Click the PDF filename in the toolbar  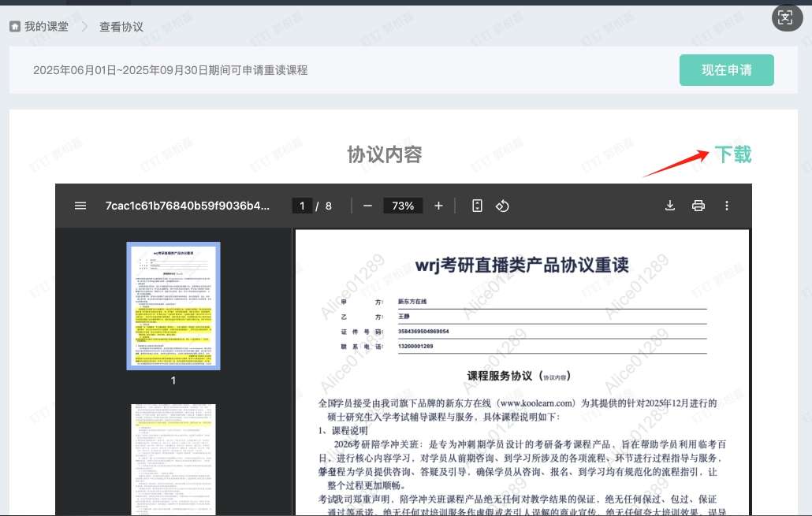click(187, 206)
